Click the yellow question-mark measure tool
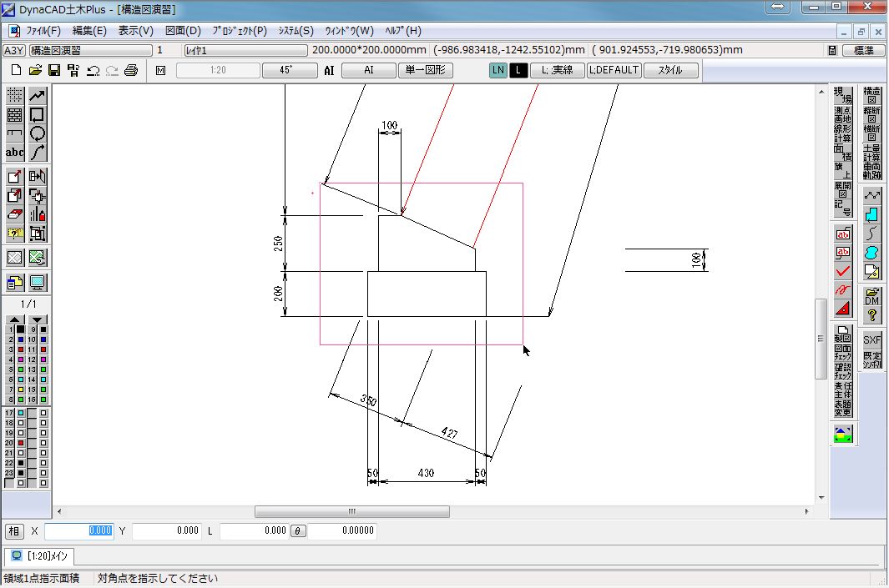 point(15,233)
